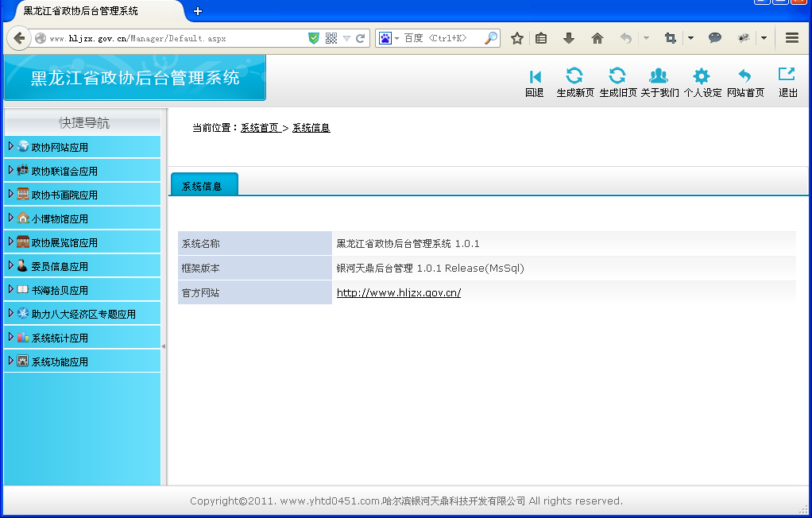Expand the 小博物馆应用 triangle

(x=11, y=218)
